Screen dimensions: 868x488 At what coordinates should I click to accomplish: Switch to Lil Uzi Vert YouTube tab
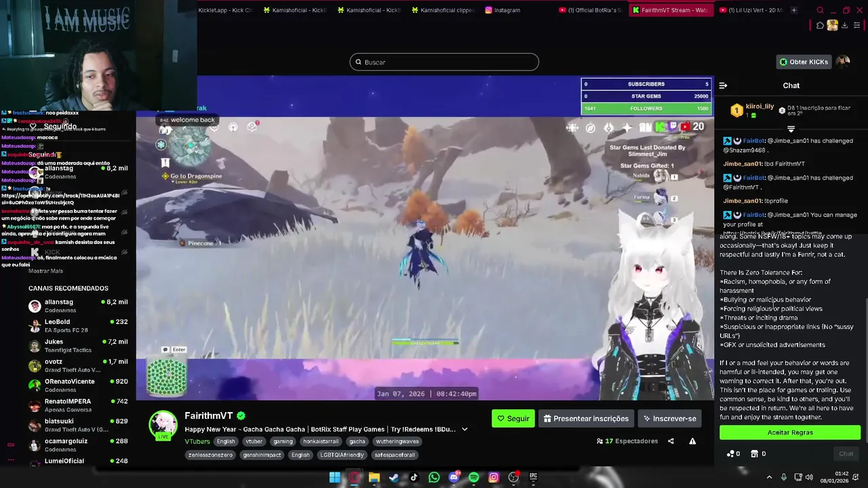point(750,10)
